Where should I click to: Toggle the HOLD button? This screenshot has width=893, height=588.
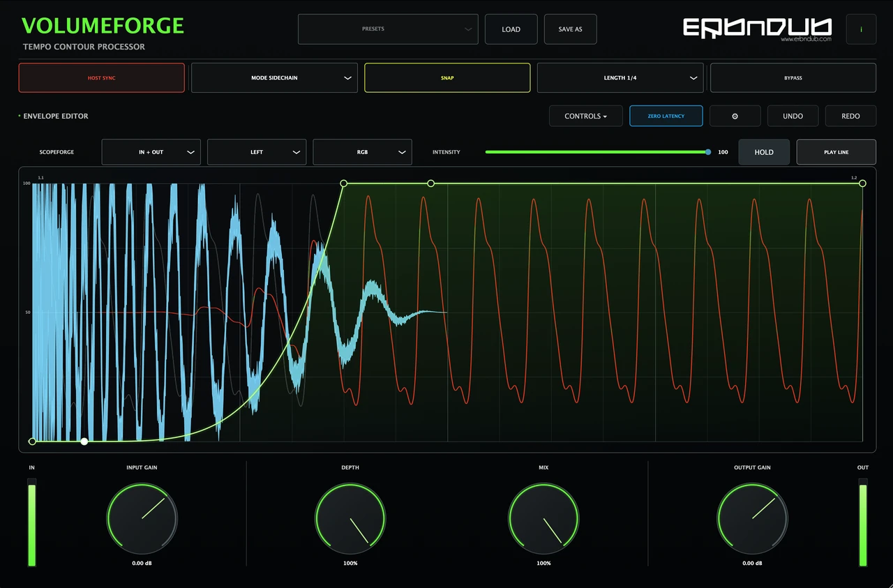point(764,152)
